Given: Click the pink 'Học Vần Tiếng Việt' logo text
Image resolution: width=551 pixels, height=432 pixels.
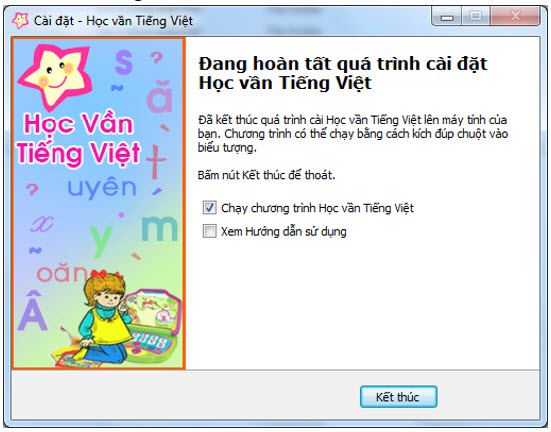Looking at the screenshot, I should [x=78, y=139].
